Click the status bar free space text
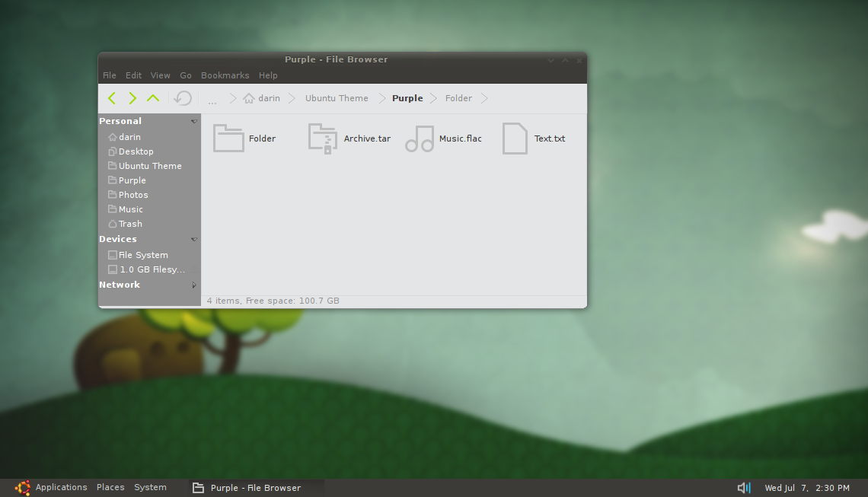868x497 pixels. [x=273, y=301]
